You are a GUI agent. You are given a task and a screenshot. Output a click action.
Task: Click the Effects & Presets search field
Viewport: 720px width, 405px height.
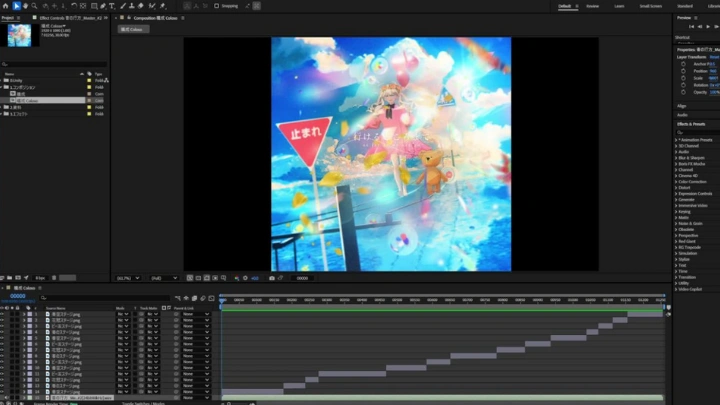coord(698,132)
